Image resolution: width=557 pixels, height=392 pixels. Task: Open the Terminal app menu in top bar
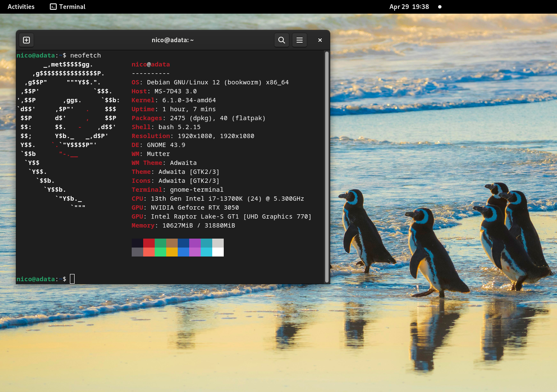tap(72, 7)
